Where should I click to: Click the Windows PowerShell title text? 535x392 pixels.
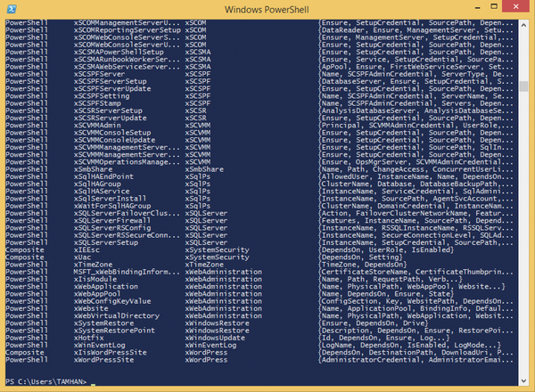pyautogui.click(x=267, y=9)
